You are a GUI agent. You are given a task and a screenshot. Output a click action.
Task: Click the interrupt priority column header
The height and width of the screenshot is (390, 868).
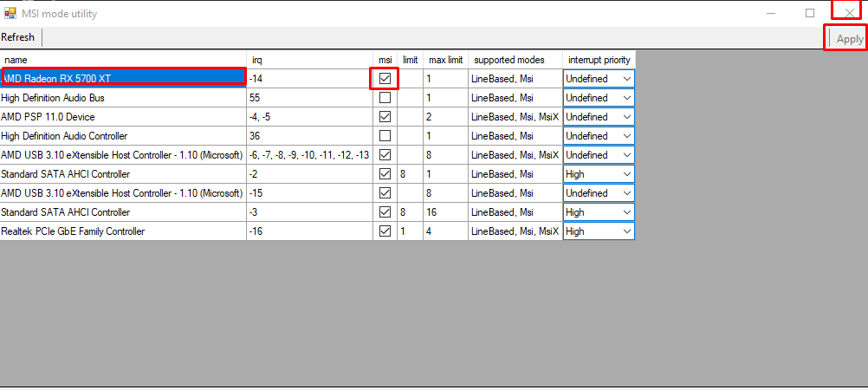pos(599,60)
